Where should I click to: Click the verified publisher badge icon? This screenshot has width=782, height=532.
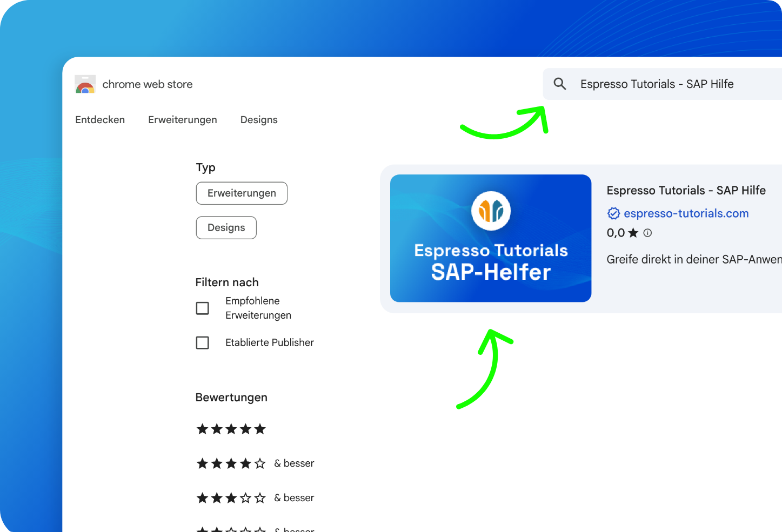click(x=613, y=213)
